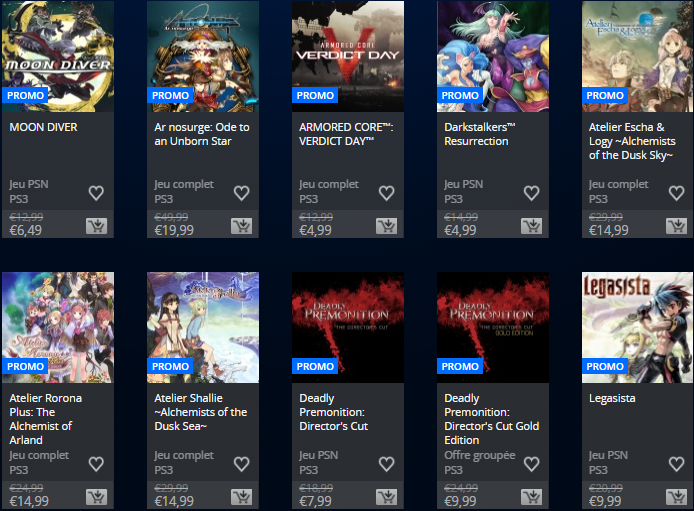The width and height of the screenshot is (694, 511).
Task: Open Deadly Premonition: Director's Cut Gold Edition title
Action: click(x=492, y=419)
